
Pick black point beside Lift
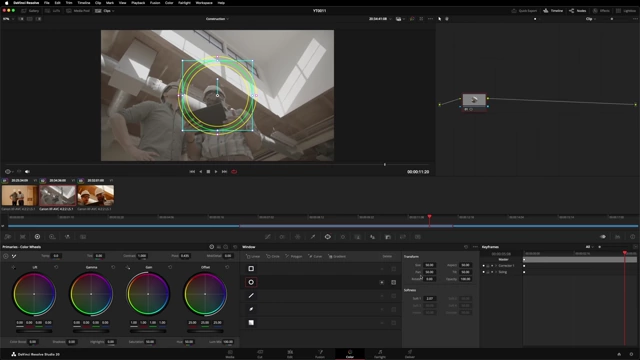coord(13,267)
